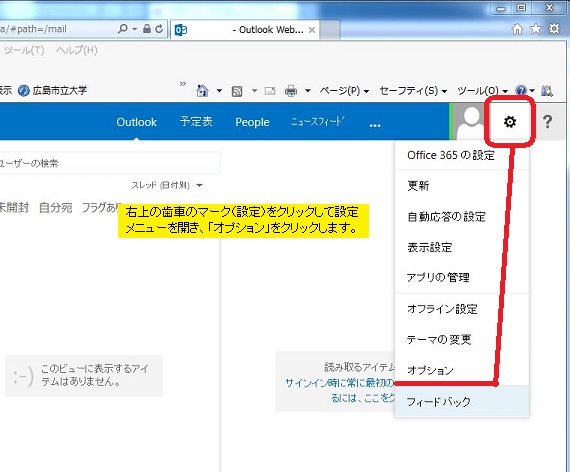
Task: Open a new blank browser tab
Action: pos(330,30)
